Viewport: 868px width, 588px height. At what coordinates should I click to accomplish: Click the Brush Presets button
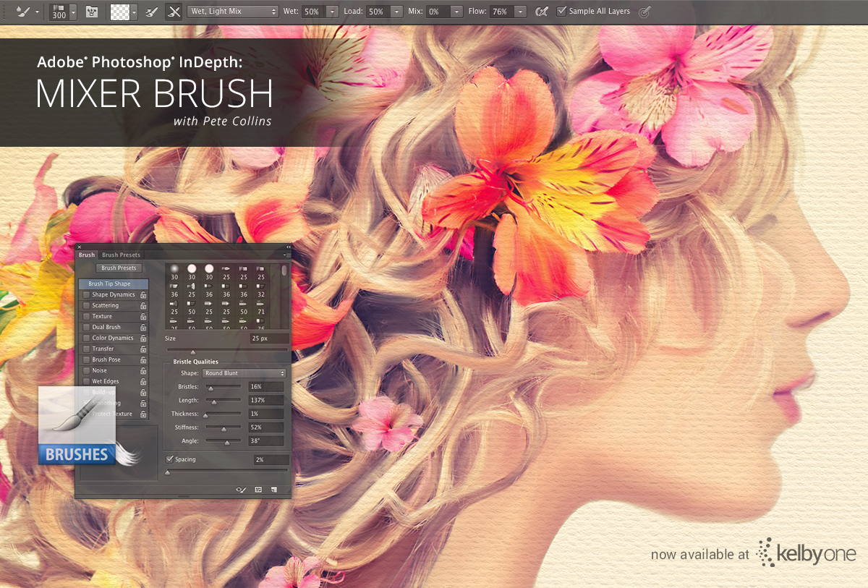[x=119, y=268]
